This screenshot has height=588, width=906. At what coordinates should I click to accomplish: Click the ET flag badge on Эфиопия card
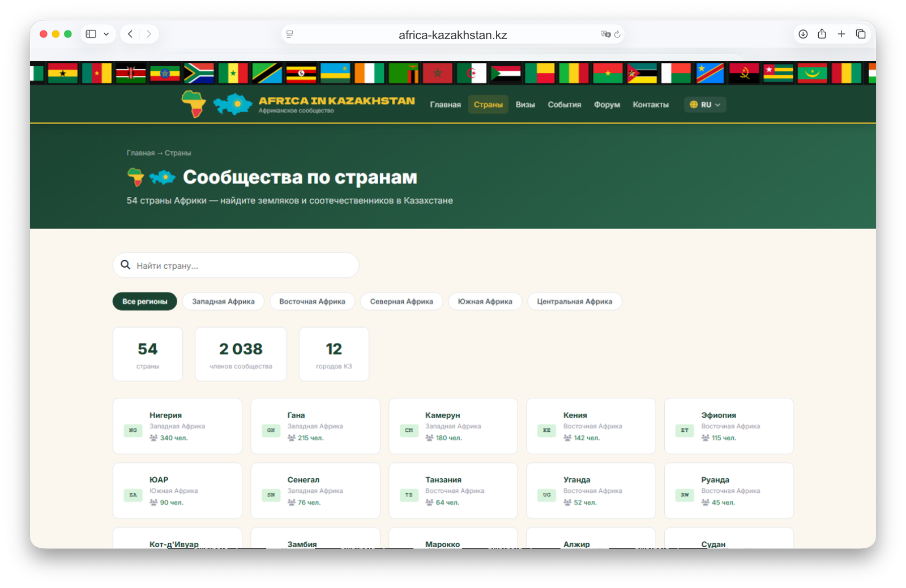685,431
